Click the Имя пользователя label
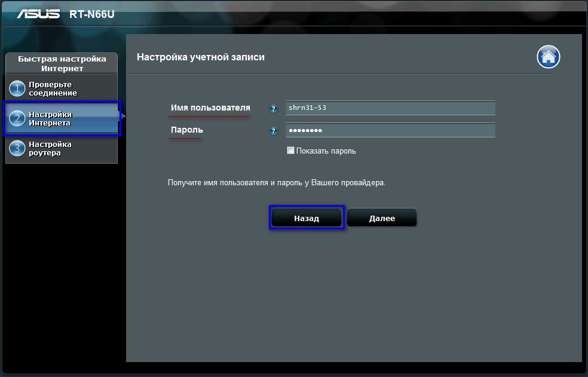The width and height of the screenshot is (588, 377). 210,108
